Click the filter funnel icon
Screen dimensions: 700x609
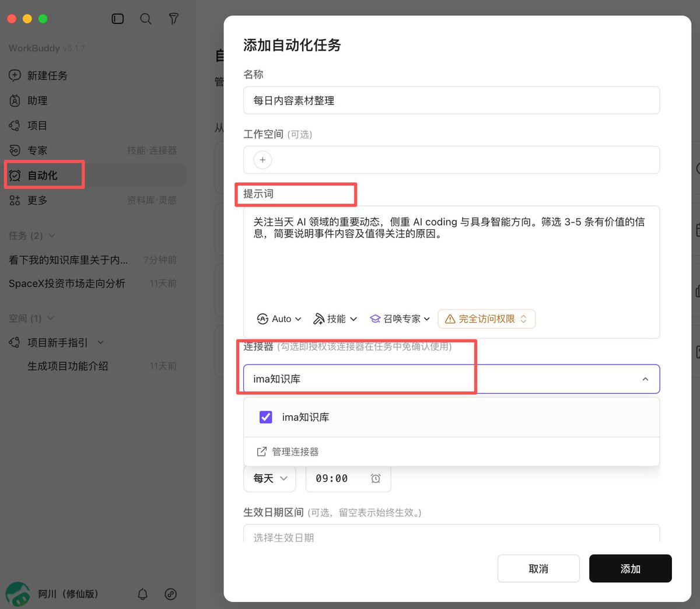click(x=174, y=19)
